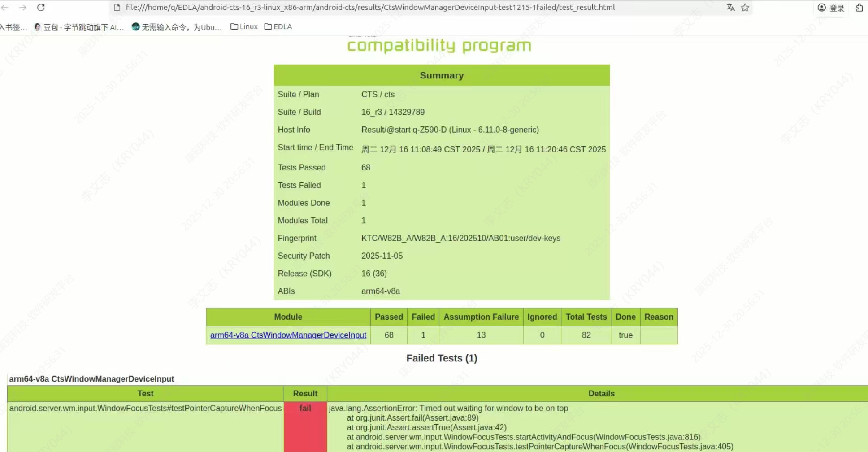The width and height of the screenshot is (868, 452).
Task: Click the Total Tests column header
Action: click(x=586, y=317)
